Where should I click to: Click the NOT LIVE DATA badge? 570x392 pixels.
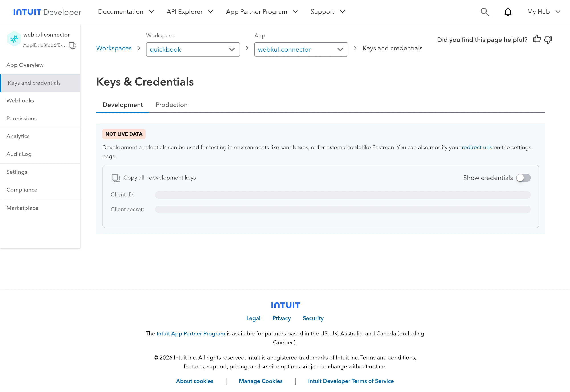[124, 134]
